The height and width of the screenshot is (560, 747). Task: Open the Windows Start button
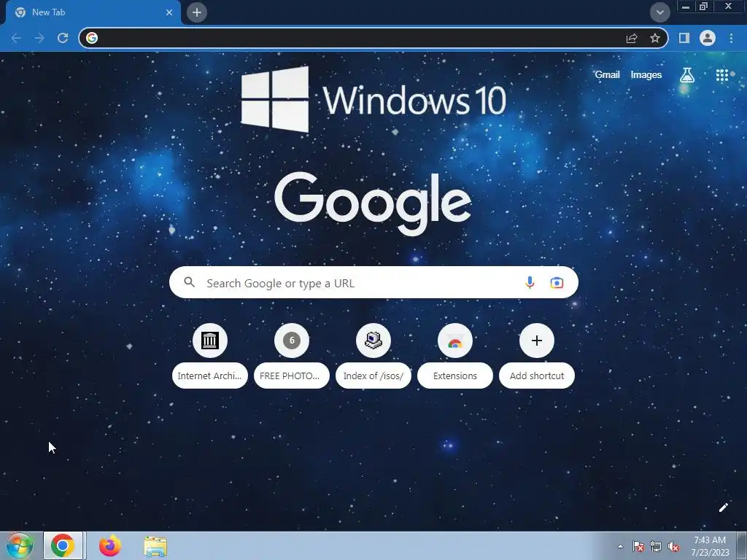tap(19, 546)
